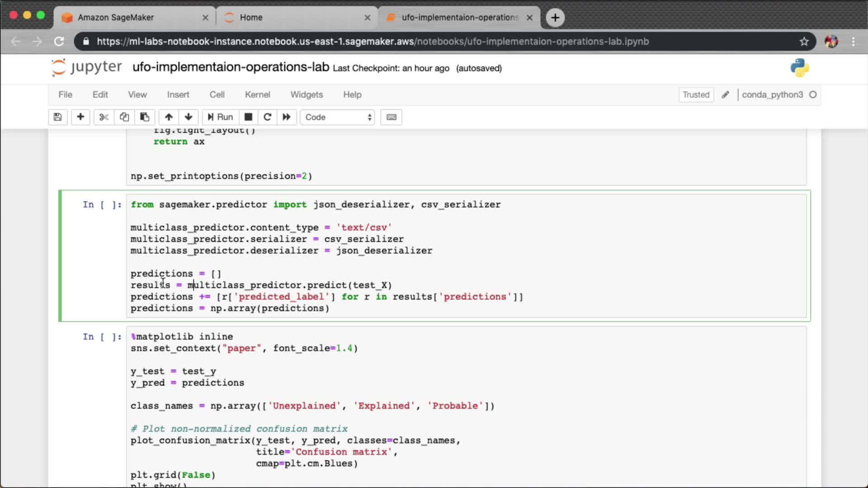This screenshot has height=488, width=868.
Task: Click the notebook title ufo-implementaion-operations-lab
Action: 231,67
